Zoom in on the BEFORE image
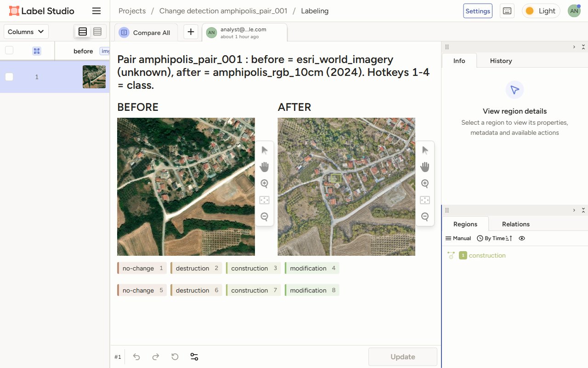Viewport: 588px width, 368px height. click(x=264, y=184)
